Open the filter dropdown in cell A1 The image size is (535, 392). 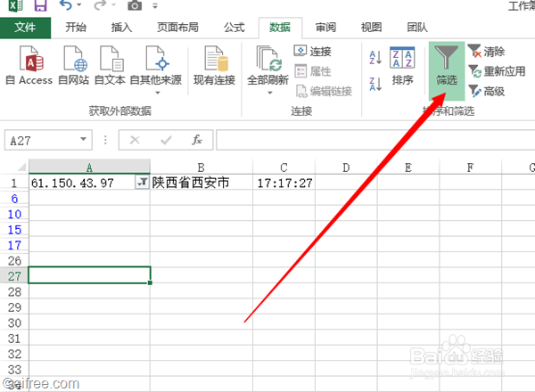pos(142,183)
